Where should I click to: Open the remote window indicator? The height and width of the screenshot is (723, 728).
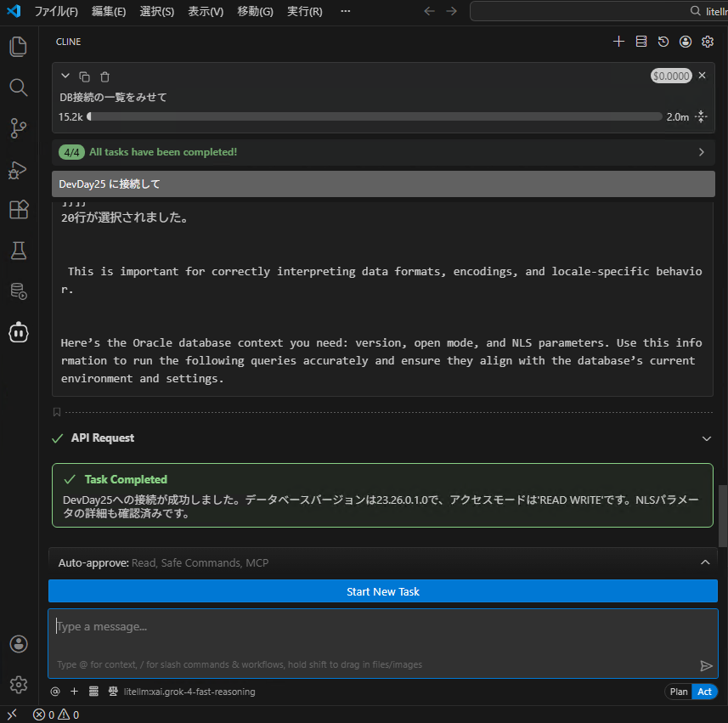[x=12, y=715]
